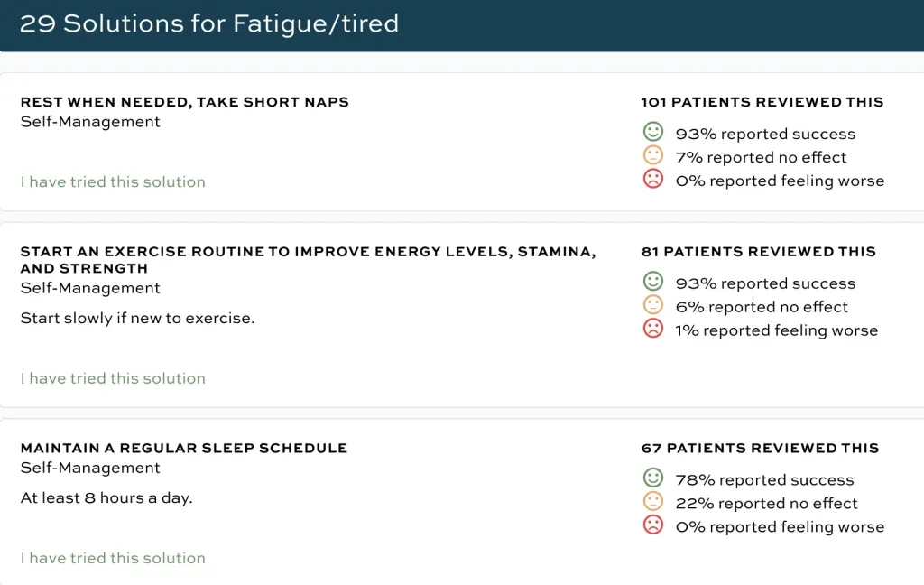Screen dimensions: 924x585
Task: Mark short naps solution as tried
Action: pos(113,181)
